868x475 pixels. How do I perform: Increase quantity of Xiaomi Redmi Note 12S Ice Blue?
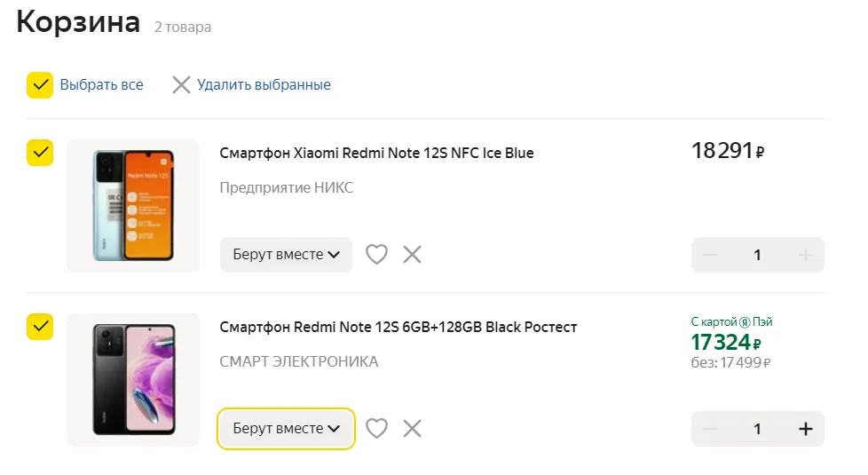coord(805,255)
